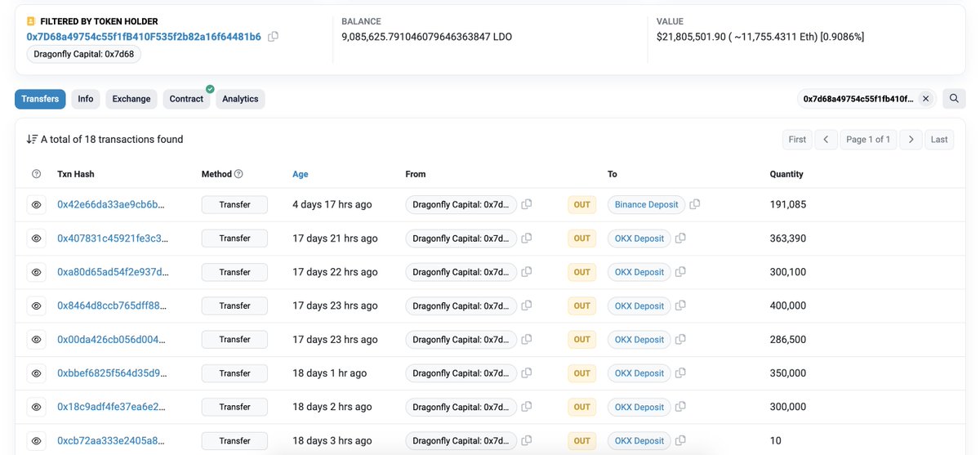The height and width of the screenshot is (455, 980).
Task: Go to next page arrow
Action: (911, 140)
